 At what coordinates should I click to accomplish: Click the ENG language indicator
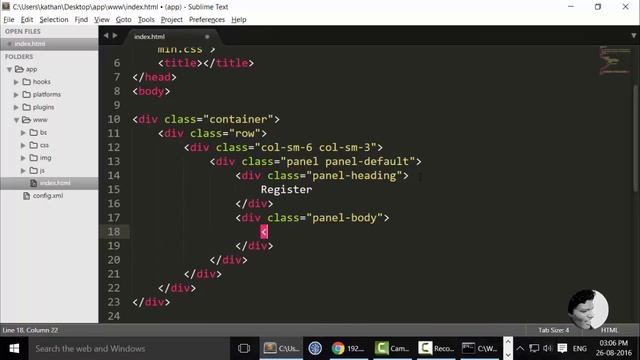[580, 349]
